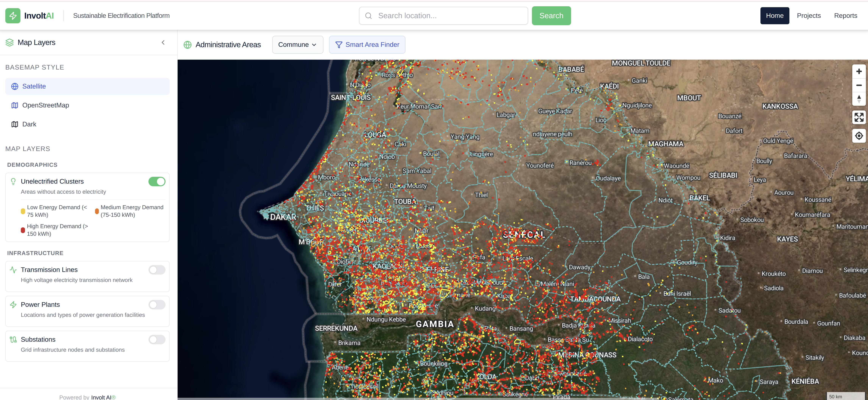
Task: Click the Map Layers stack icon
Action: [x=10, y=42]
